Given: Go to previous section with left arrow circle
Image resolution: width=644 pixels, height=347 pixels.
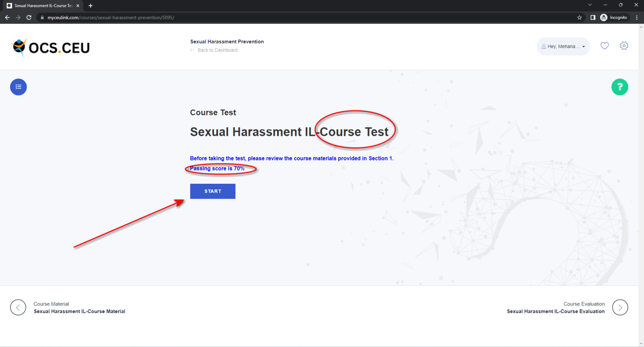Looking at the screenshot, I should point(18,308).
